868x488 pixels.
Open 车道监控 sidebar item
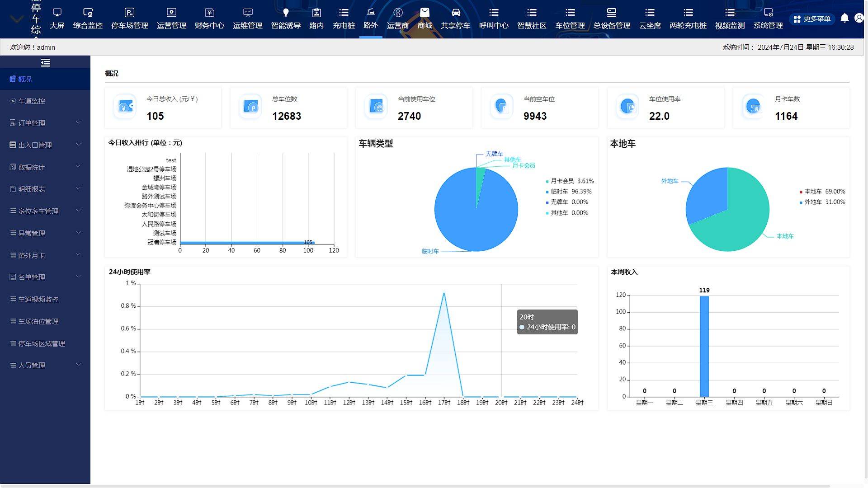45,101
